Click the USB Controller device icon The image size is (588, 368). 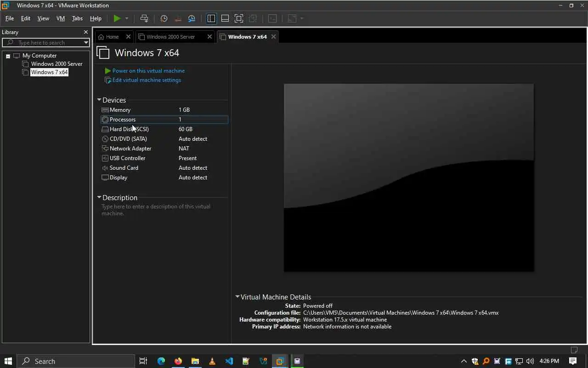pos(105,158)
